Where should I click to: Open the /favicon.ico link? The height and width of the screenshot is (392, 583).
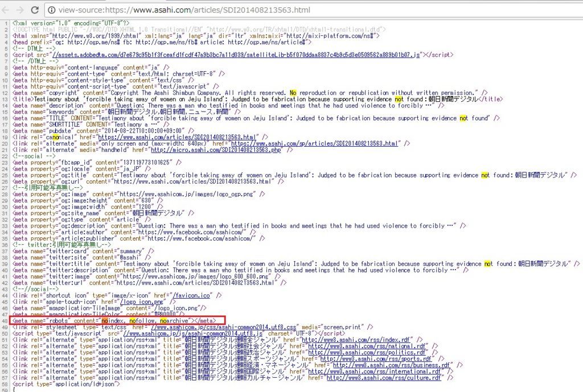pos(192,295)
